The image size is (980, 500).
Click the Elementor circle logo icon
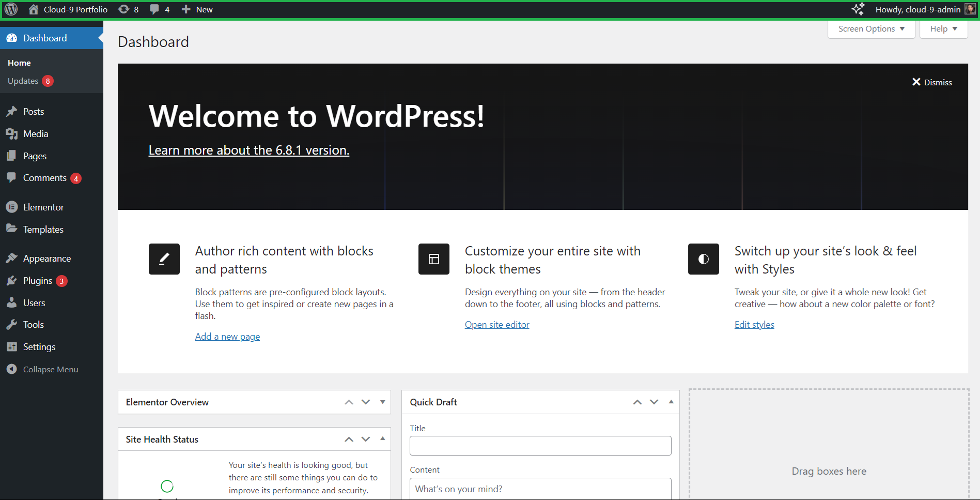pyautogui.click(x=12, y=207)
